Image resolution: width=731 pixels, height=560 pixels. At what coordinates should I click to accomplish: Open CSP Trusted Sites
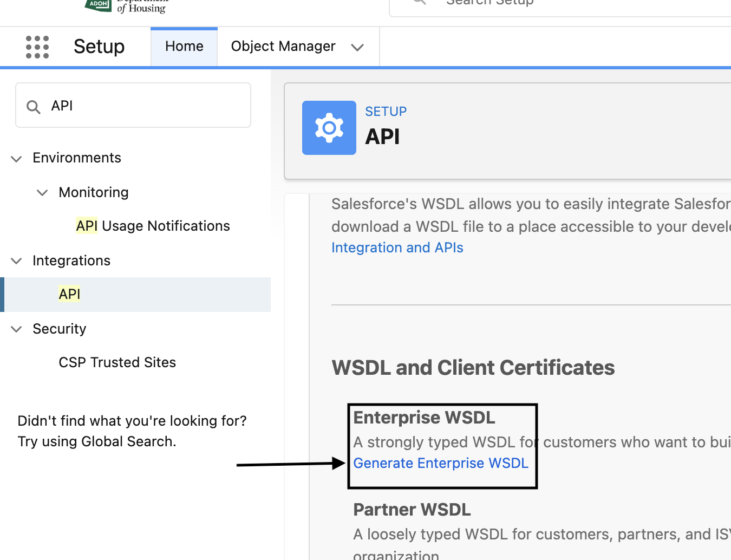[x=117, y=362]
